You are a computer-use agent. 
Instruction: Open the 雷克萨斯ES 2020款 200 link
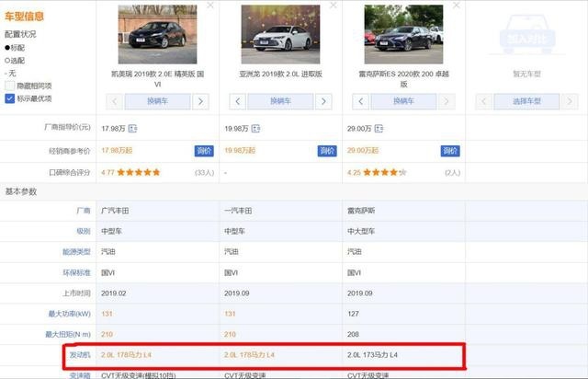tap(403, 79)
